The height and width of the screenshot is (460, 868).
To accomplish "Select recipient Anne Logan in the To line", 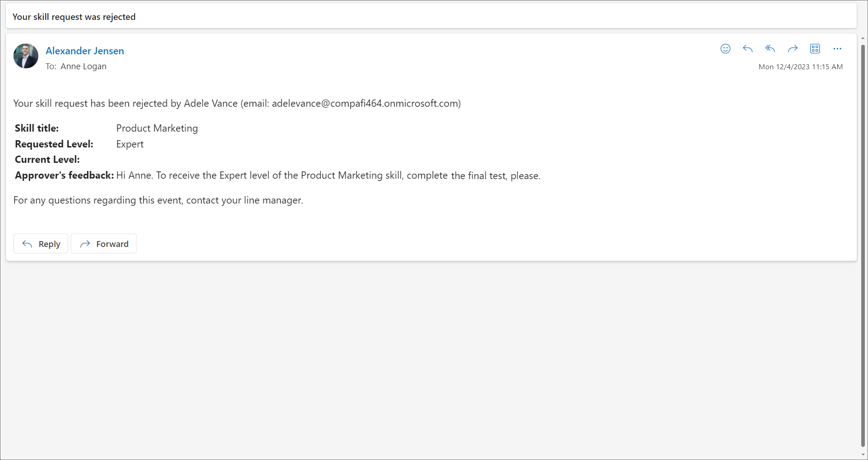I will [84, 66].
